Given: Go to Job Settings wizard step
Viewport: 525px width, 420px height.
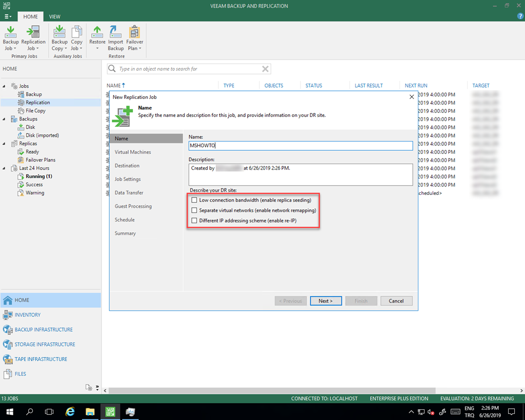Looking at the screenshot, I should (128, 179).
